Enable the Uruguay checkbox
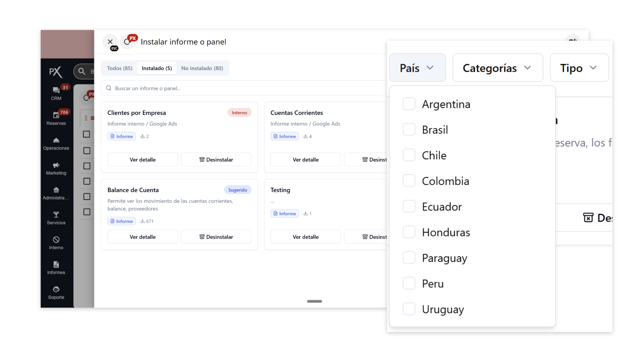This screenshot has height=362, width=644. tap(409, 309)
